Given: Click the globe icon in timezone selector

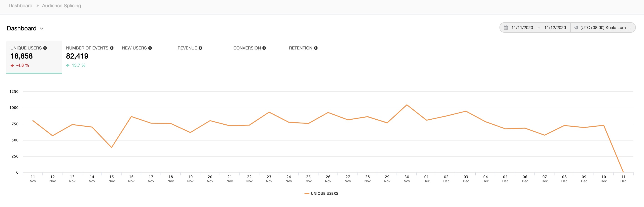Looking at the screenshot, I should pos(576,28).
